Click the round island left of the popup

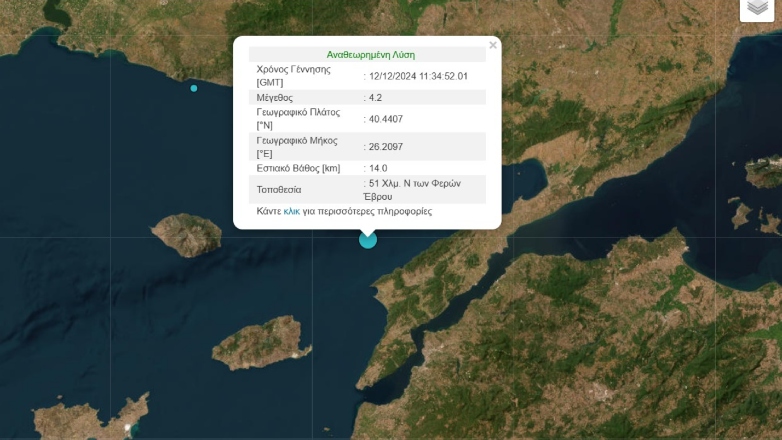coord(186,234)
